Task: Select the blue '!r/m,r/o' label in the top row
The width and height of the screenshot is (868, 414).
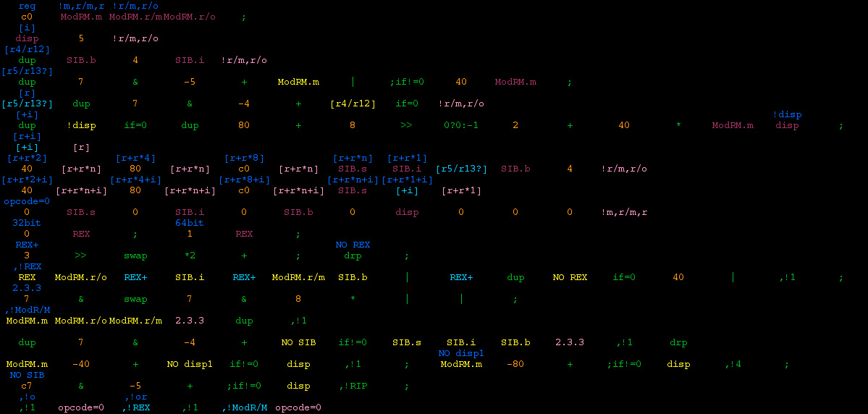Action: pyautogui.click(x=135, y=6)
